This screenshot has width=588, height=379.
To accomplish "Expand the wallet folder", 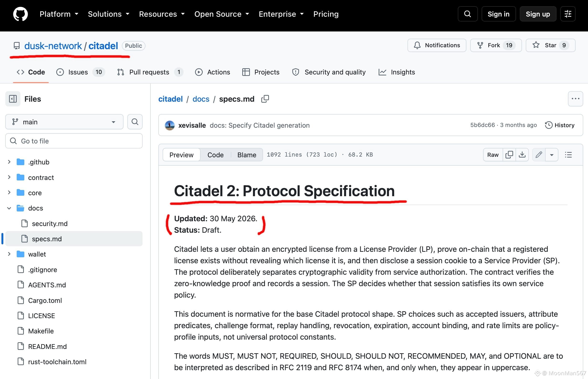I will [9, 254].
